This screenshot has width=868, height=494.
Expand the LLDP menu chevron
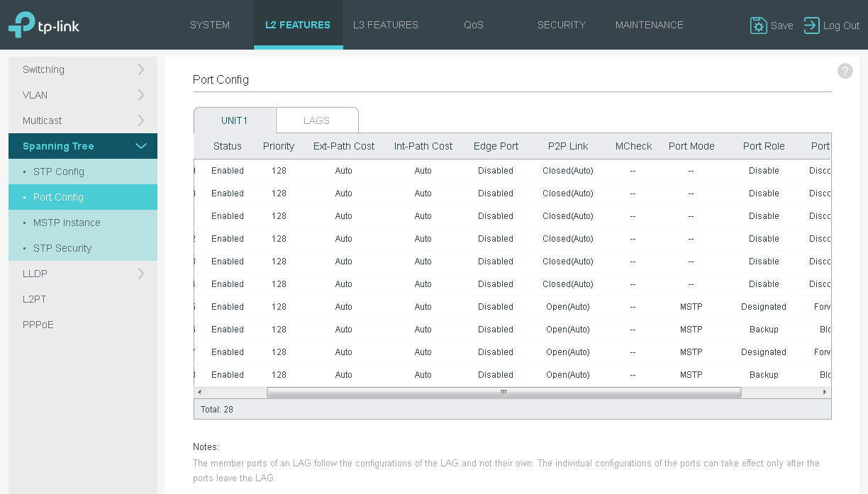(141, 274)
